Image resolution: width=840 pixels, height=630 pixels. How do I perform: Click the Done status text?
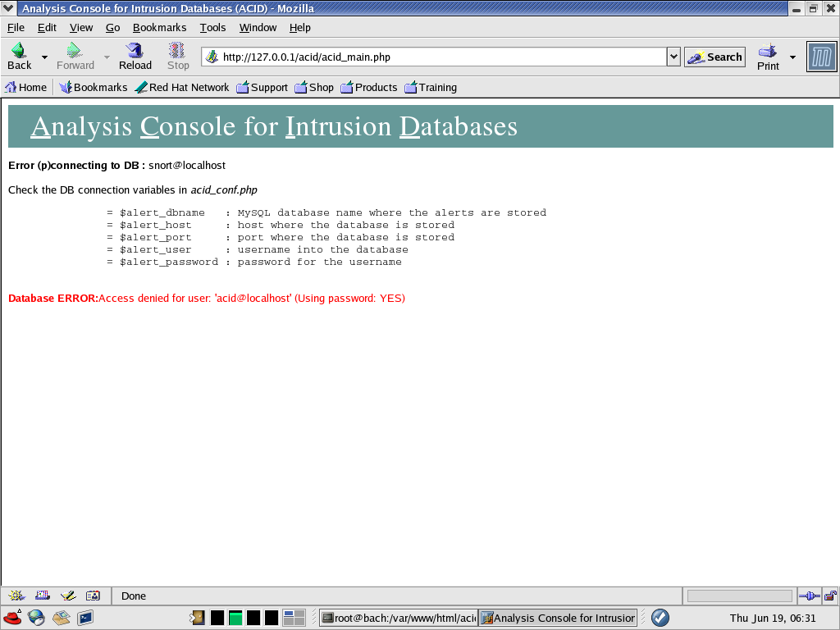(134, 596)
